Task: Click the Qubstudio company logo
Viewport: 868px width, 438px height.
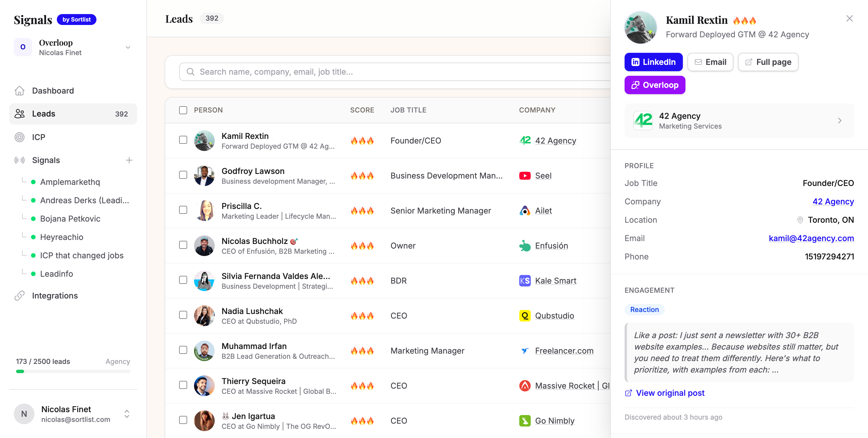Action: pos(525,316)
